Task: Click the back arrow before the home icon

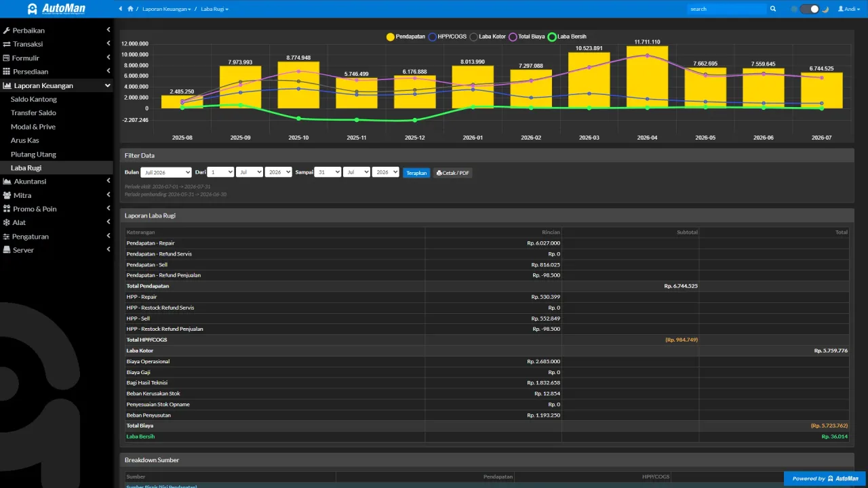Action: pyautogui.click(x=121, y=9)
